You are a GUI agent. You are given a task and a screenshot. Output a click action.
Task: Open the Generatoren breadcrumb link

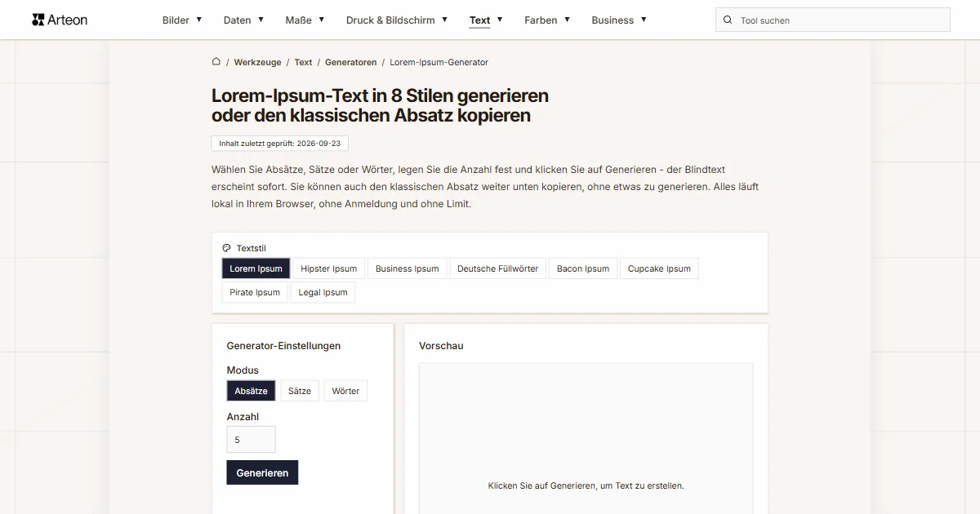coord(351,62)
